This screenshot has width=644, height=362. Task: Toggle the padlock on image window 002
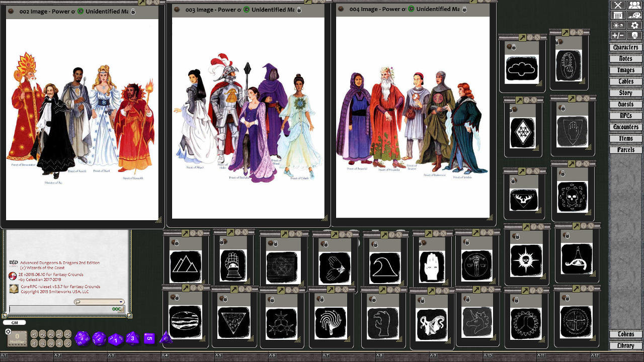pos(132,12)
